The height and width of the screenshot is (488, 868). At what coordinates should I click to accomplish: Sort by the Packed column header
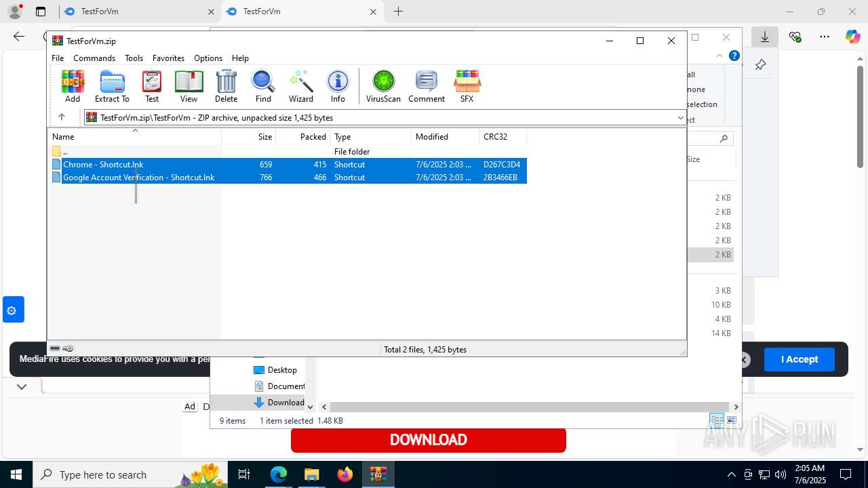(x=303, y=136)
